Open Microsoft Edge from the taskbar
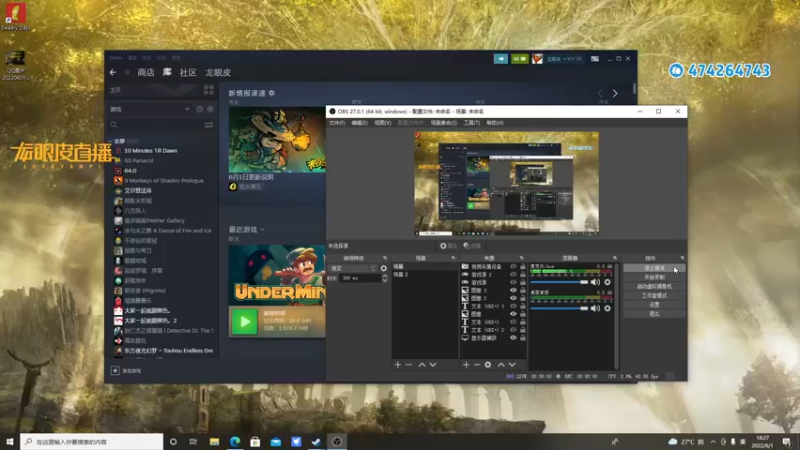Image resolution: width=800 pixels, height=450 pixels. [x=235, y=442]
